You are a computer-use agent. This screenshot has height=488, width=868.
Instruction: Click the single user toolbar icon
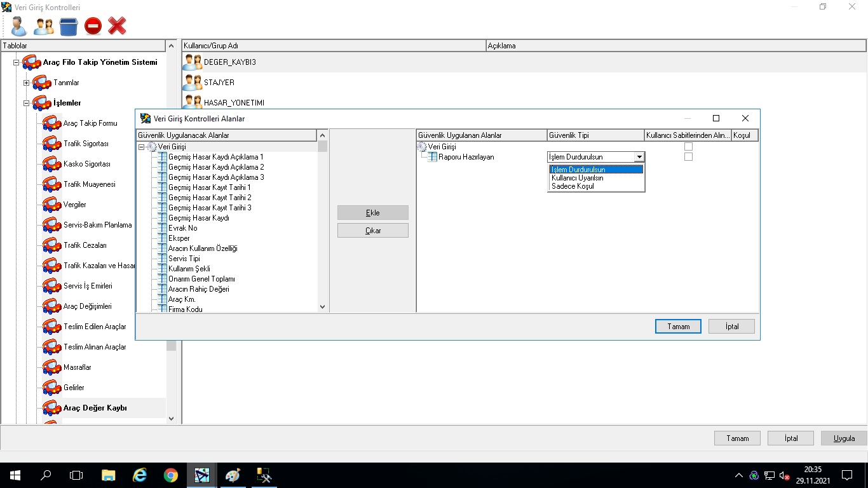(18, 26)
